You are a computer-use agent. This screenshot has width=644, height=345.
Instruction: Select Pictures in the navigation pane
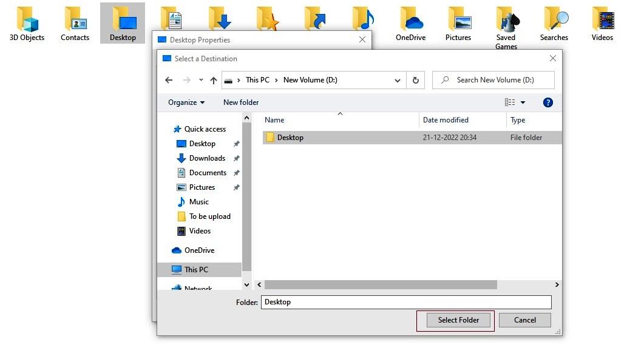[x=202, y=187]
